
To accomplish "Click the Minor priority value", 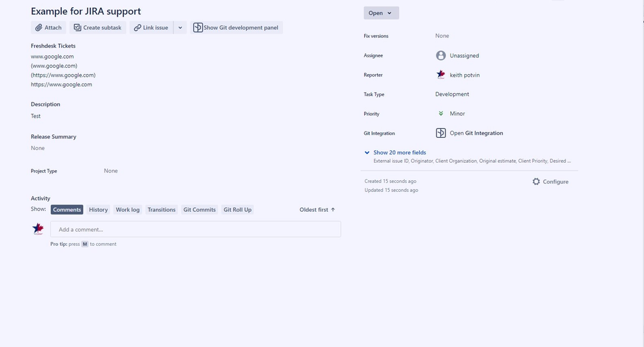I will click(457, 113).
